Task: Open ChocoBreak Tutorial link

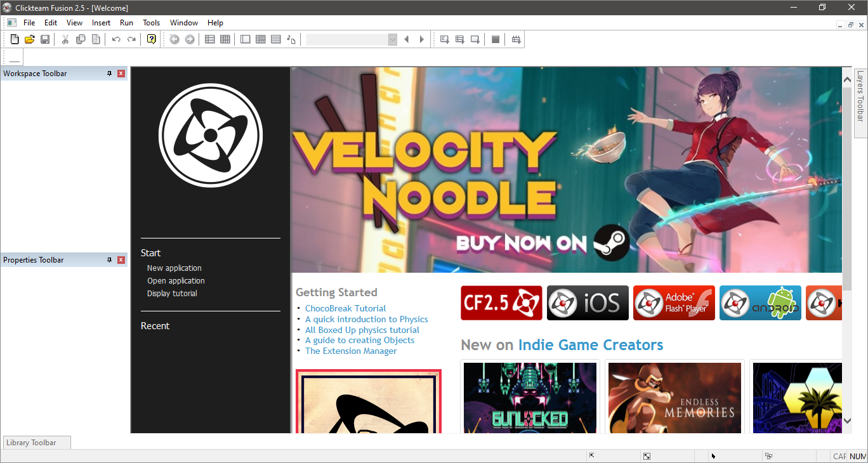Action: (x=345, y=309)
